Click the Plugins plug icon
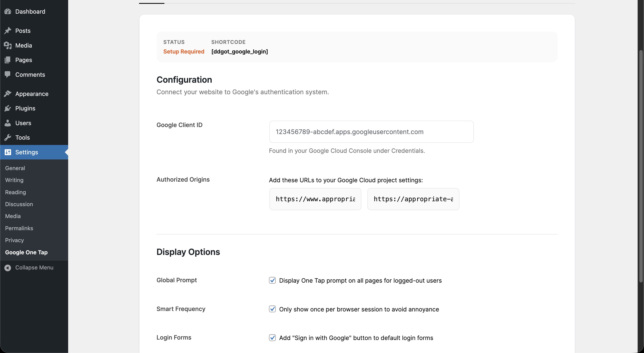The image size is (644, 353). pyautogui.click(x=8, y=108)
